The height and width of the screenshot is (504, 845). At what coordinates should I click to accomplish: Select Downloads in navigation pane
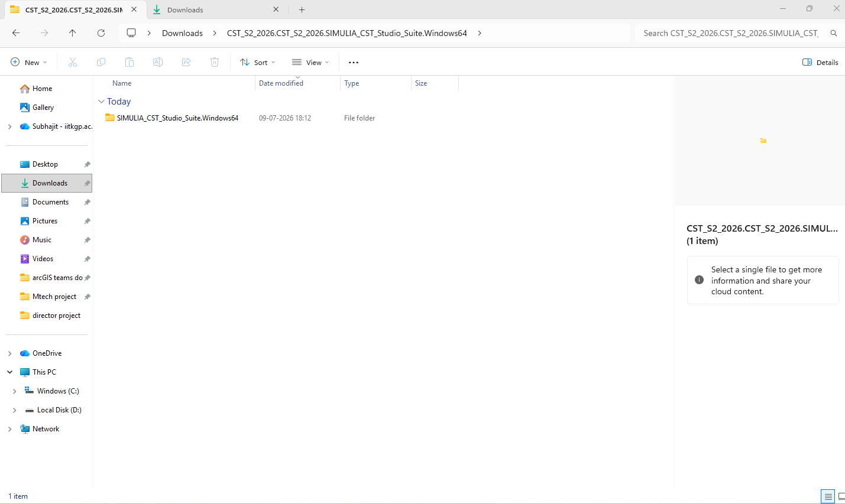[x=47, y=183]
